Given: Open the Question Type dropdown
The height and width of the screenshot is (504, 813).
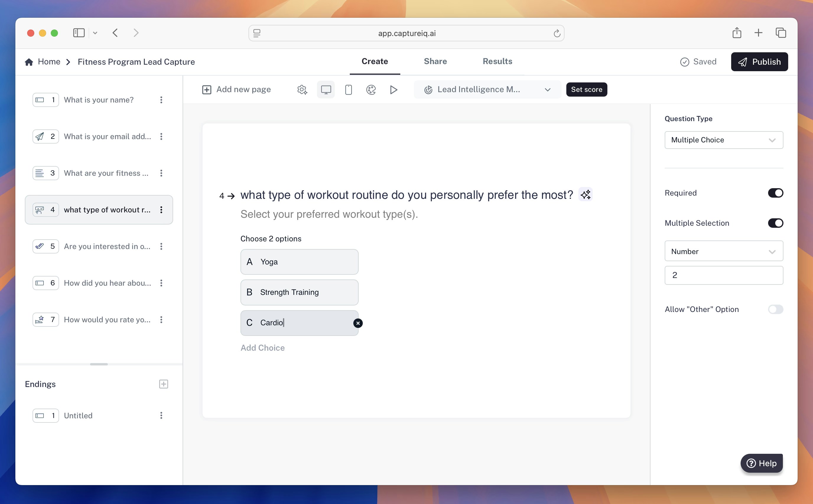Looking at the screenshot, I should (x=723, y=140).
